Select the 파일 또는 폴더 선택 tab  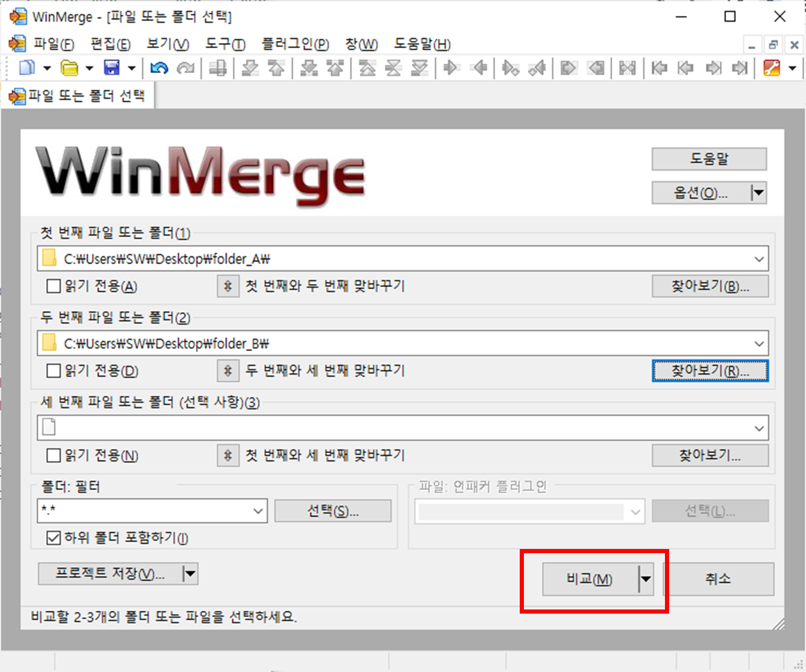(x=78, y=96)
